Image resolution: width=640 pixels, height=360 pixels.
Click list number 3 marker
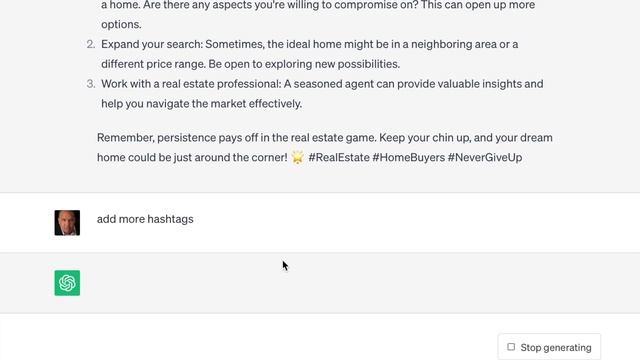point(91,84)
